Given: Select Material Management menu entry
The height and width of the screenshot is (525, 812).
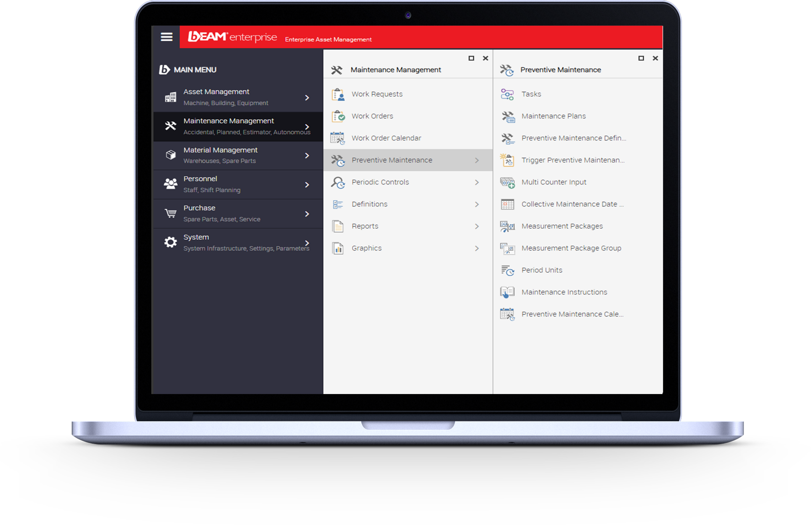Looking at the screenshot, I should coord(238,155).
